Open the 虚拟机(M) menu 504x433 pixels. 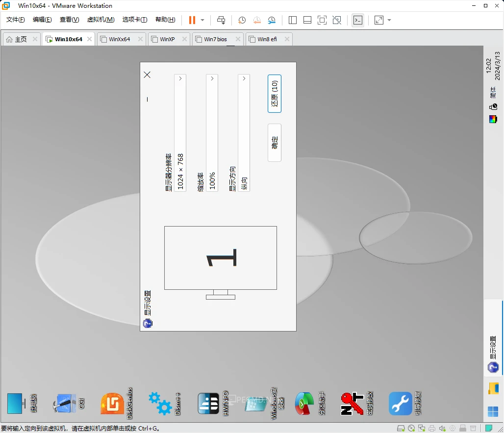(x=101, y=20)
